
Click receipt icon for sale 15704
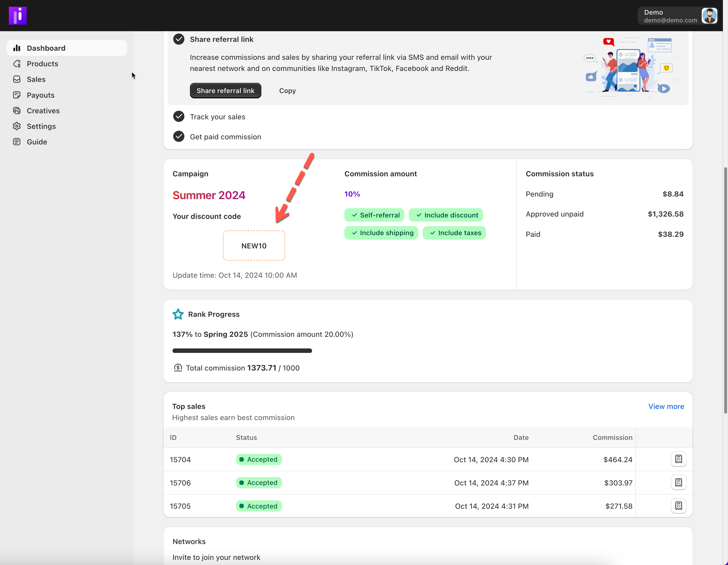(678, 459)
